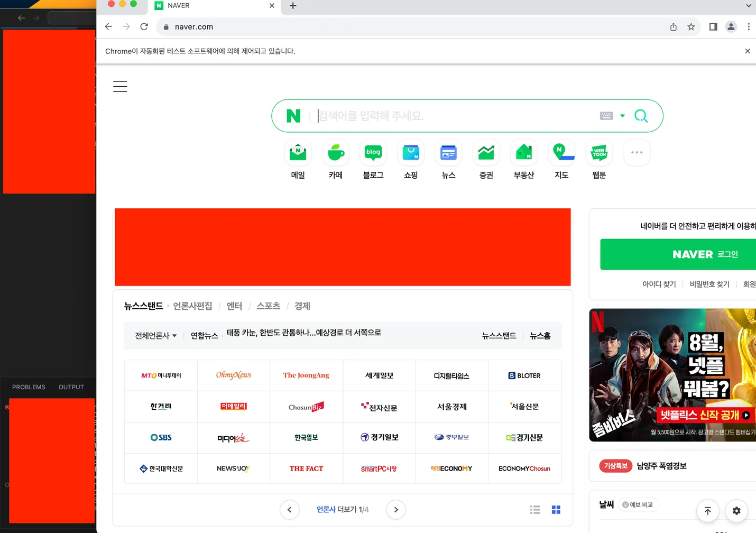Open the BLOTER press tile
756x533 pixels.
(x=524, y=375)
